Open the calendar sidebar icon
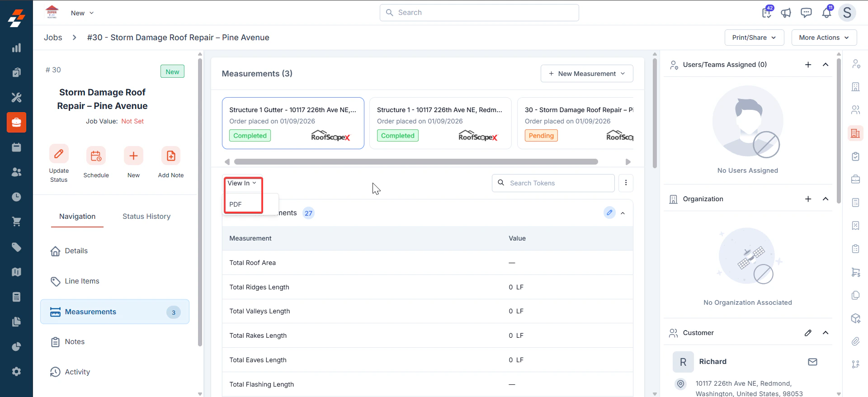This screenshot has width=868, height=397. [16, 147]
